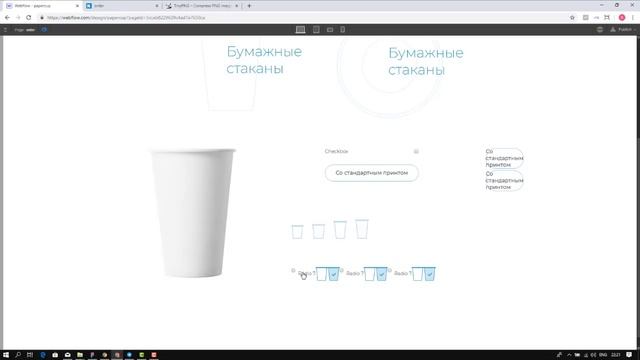Click the third empty cup outline near Radio

418,274
